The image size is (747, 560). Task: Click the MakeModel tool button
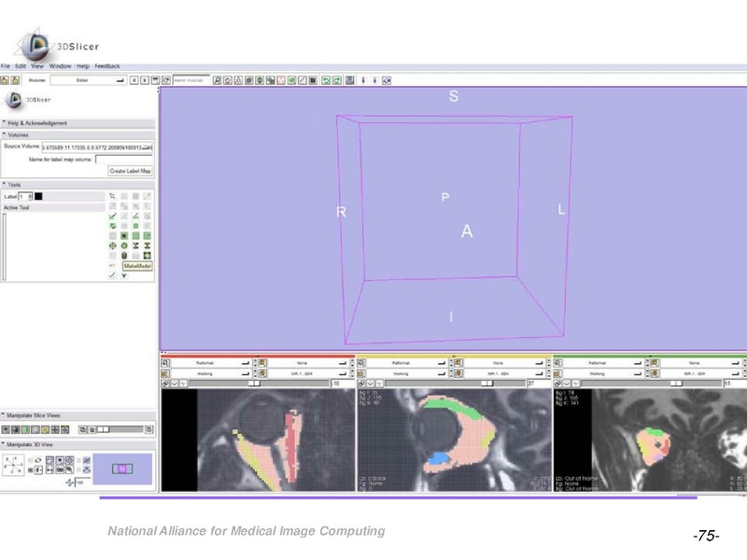[x=137, y=266]
